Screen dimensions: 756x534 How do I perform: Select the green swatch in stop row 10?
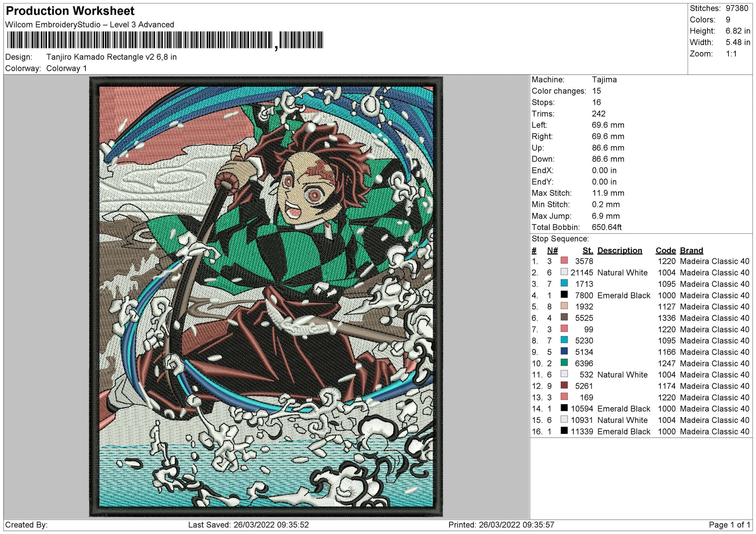coord(564,363)
